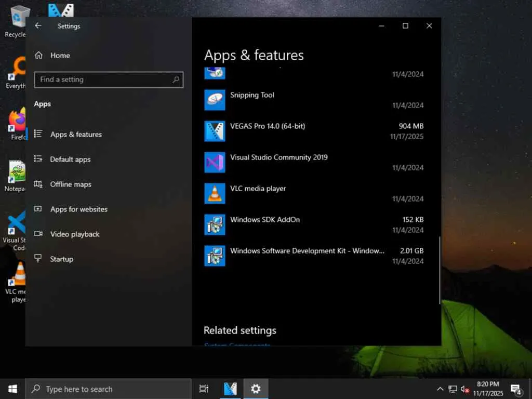Open the notification Action Center
The height and width of the screenshot is (399, 532).
pos(516,390)
